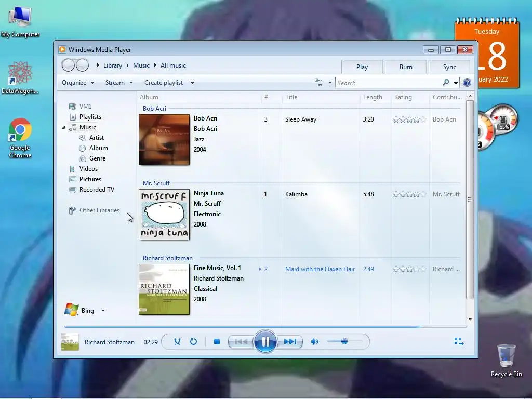This screenshot has width=532, height=399.
Task: Click Fine Music Vol. 1 album artwork
Action: [x=164, y=289]
